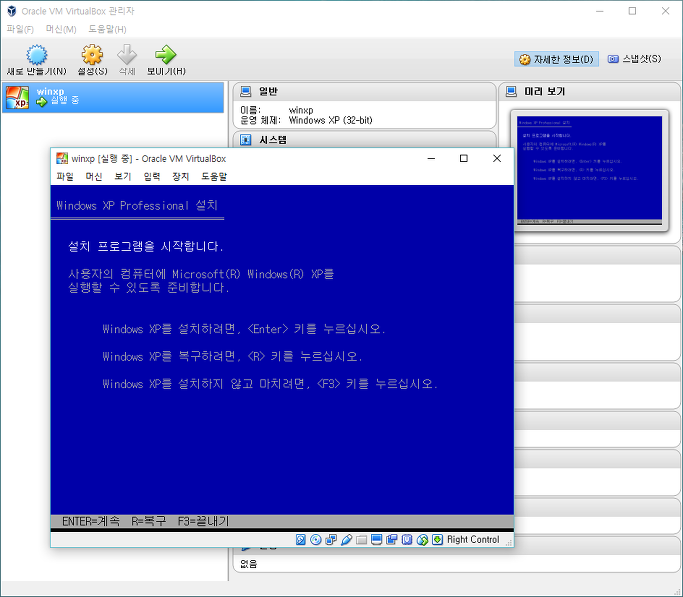Click the VM window resize grip corner

[509, 543]
